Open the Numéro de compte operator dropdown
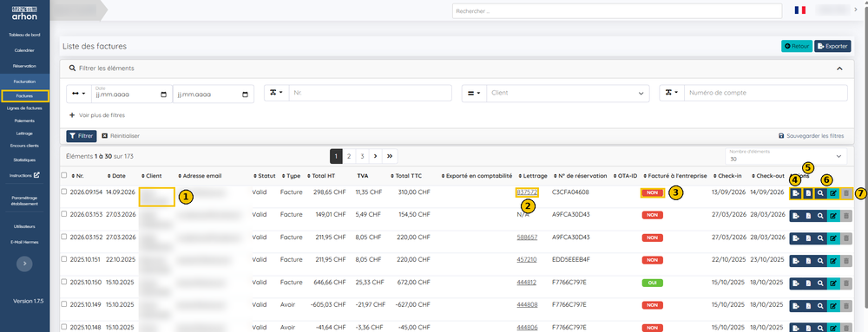Screen dimensions: 868x332 coord(672,94)
